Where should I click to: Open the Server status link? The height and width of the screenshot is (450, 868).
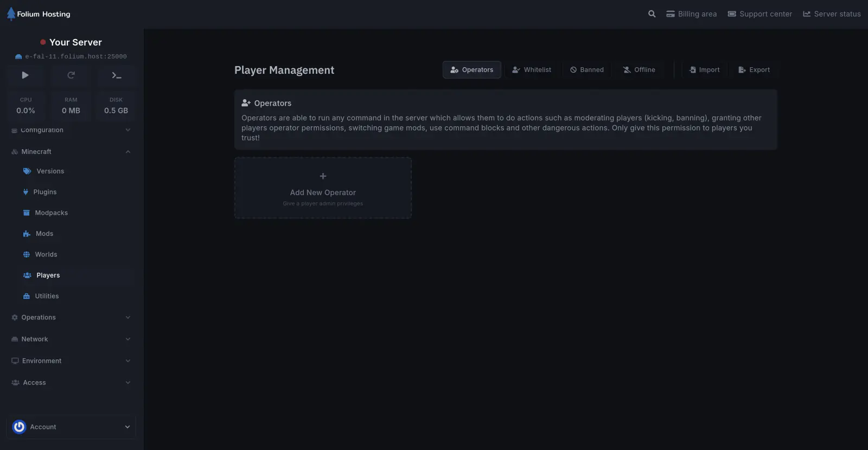832,14
